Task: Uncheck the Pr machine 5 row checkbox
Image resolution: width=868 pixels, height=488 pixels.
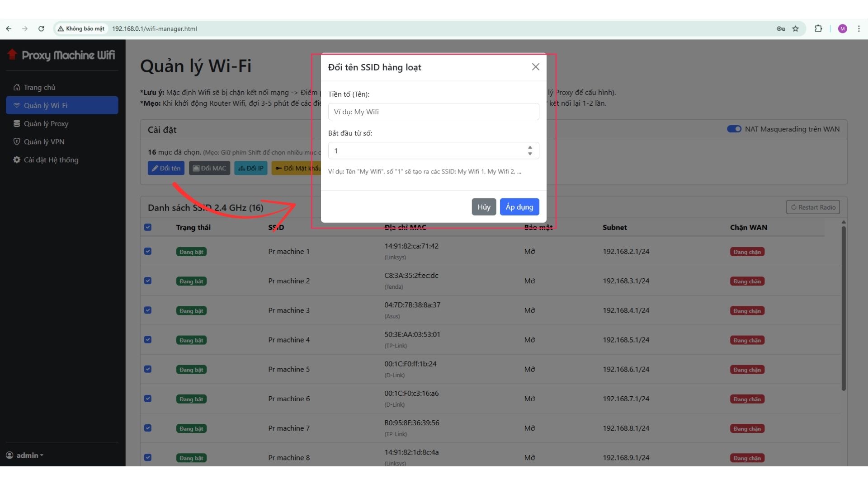Action: 148,369
